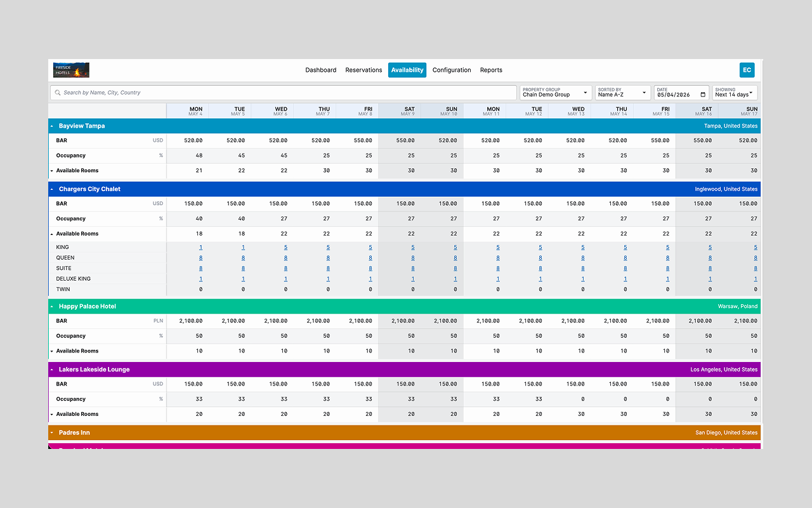812x508 pixels.
Task: Click the Fireside Hotels logo
Action: 72,70
